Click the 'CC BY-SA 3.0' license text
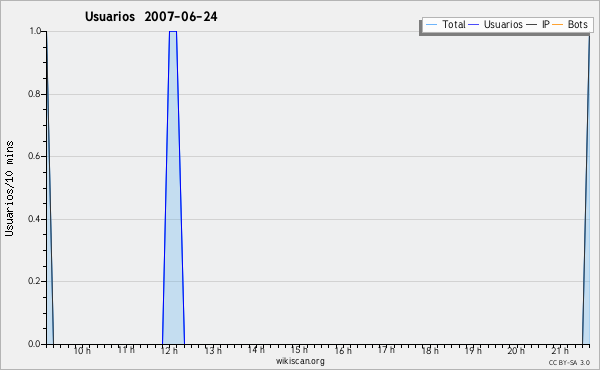This screenshot has height=370, width=600. pos(569,362)
